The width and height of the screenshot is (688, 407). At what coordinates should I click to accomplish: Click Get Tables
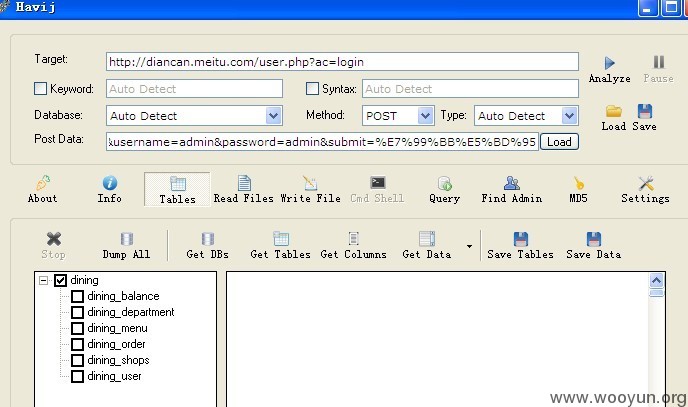[x=280, y=246]
